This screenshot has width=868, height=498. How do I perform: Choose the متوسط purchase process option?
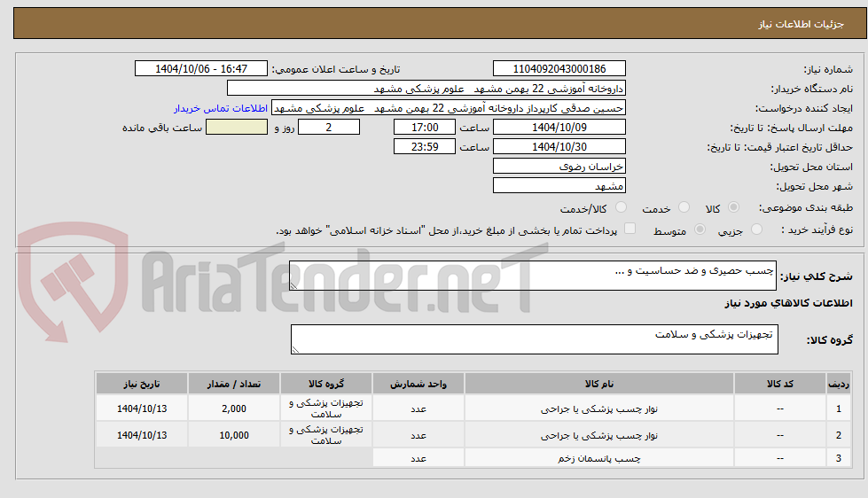coord(700,230)
